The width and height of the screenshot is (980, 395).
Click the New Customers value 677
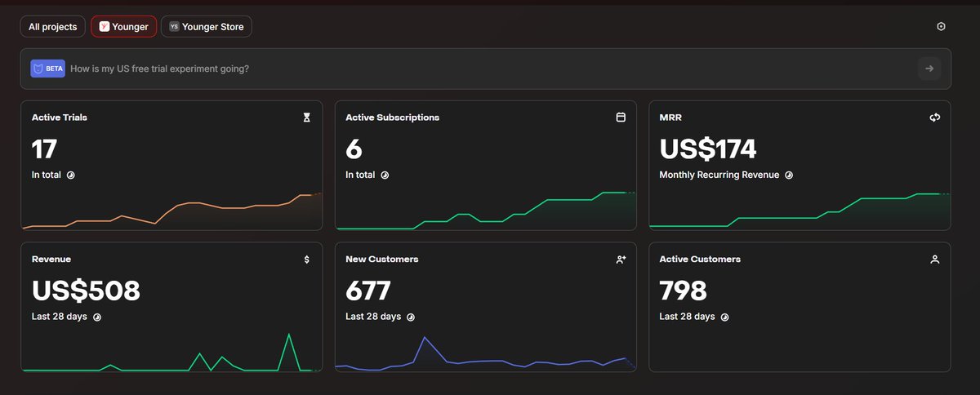tap(368, 291)
